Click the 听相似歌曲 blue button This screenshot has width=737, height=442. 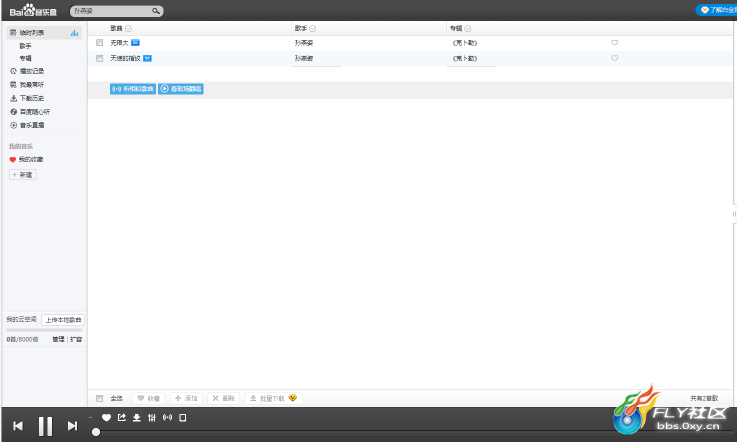click(x=133, y=89)
